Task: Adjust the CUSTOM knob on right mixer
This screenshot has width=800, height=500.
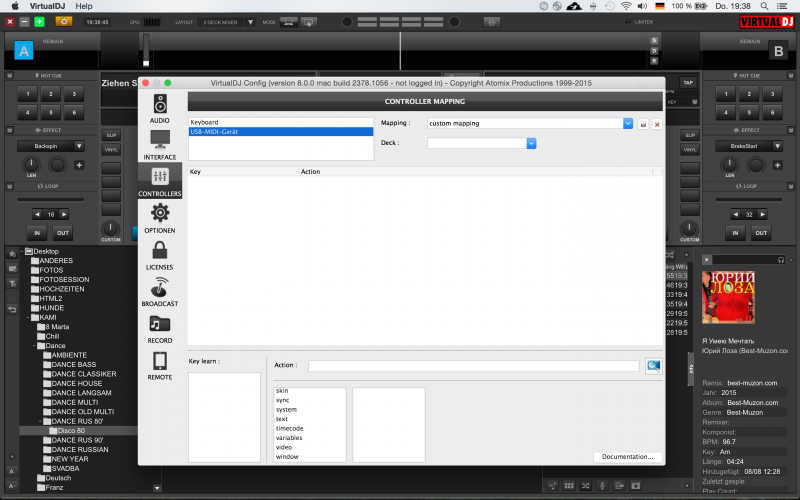Action: 689,228
